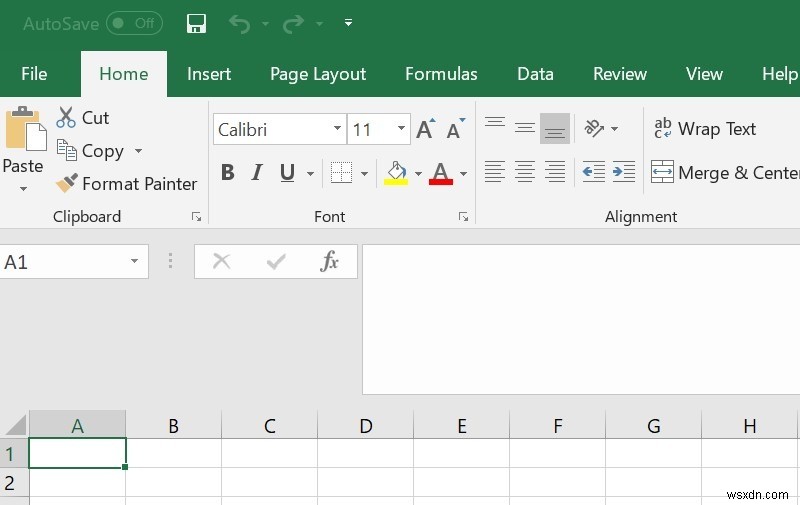The height and width of the screenshot is (505, 800).
Task: Apply red Font Color
Action: tap(441, 173)
